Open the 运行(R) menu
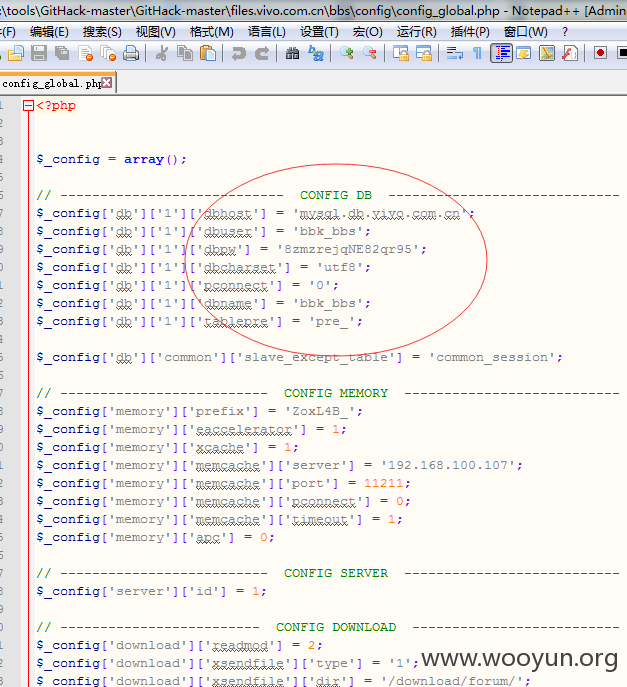The height and width of the screenshot is (687, 627). click(x=417, y=32)
